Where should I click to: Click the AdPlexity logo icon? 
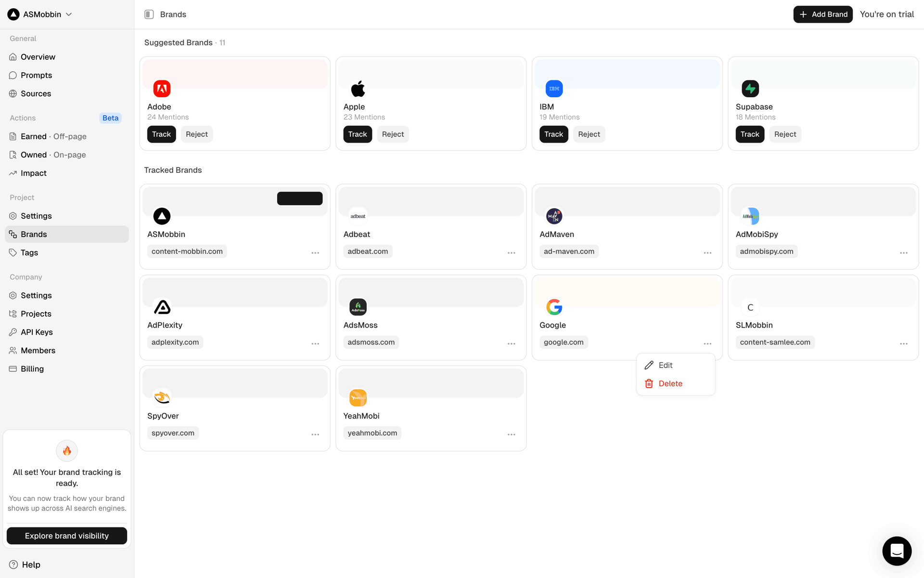[162, 307]
